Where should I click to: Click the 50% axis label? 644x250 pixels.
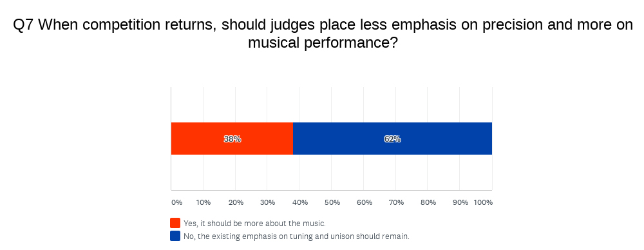(332, 202)
